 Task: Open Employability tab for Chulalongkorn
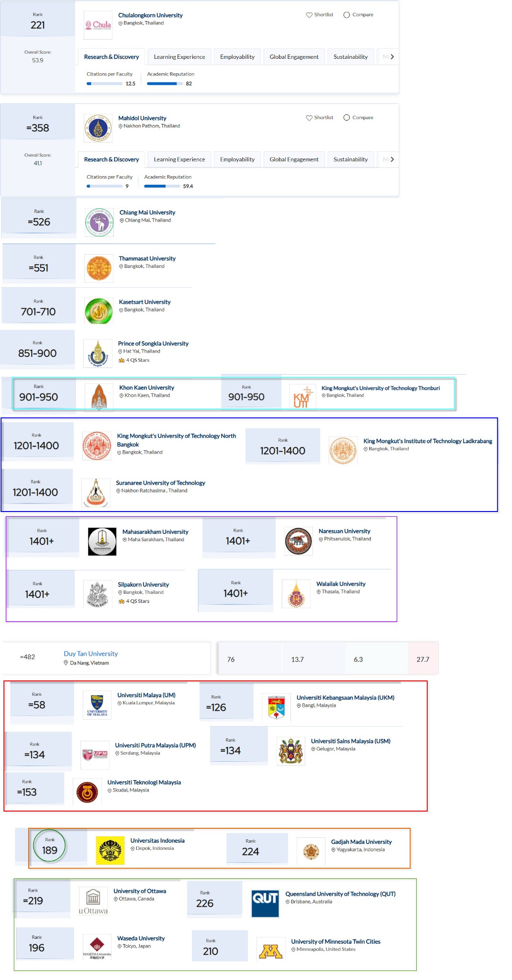click(x=237, y=56)
